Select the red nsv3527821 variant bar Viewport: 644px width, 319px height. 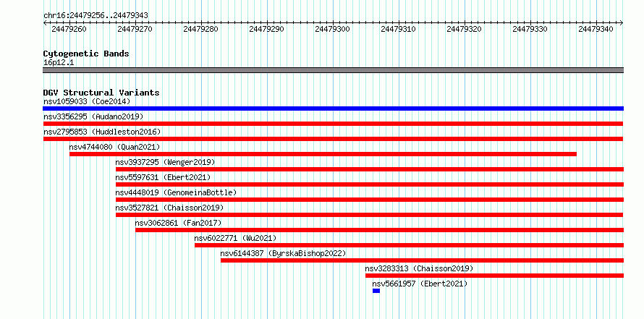pyautogui.click(x=369, y=215)
